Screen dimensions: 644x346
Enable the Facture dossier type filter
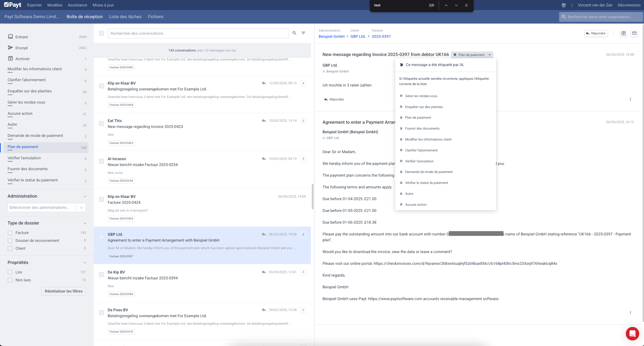pos(10,233)
